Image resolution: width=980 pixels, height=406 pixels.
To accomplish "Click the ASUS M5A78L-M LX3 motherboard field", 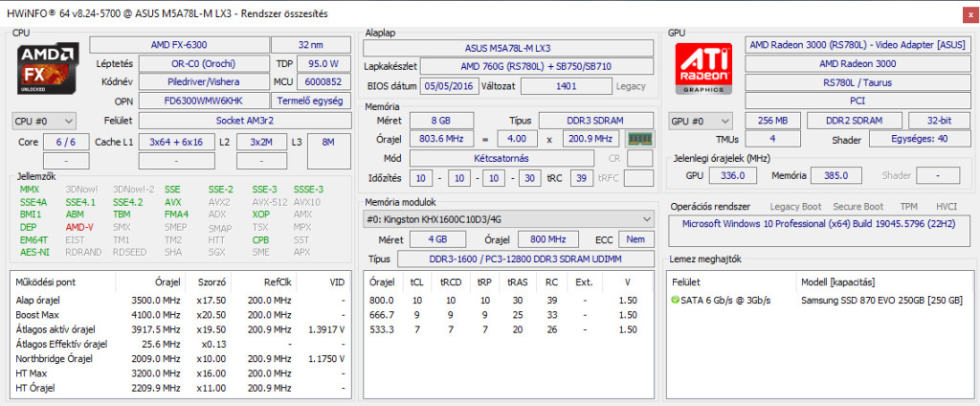I will click(x=508, y=48).
